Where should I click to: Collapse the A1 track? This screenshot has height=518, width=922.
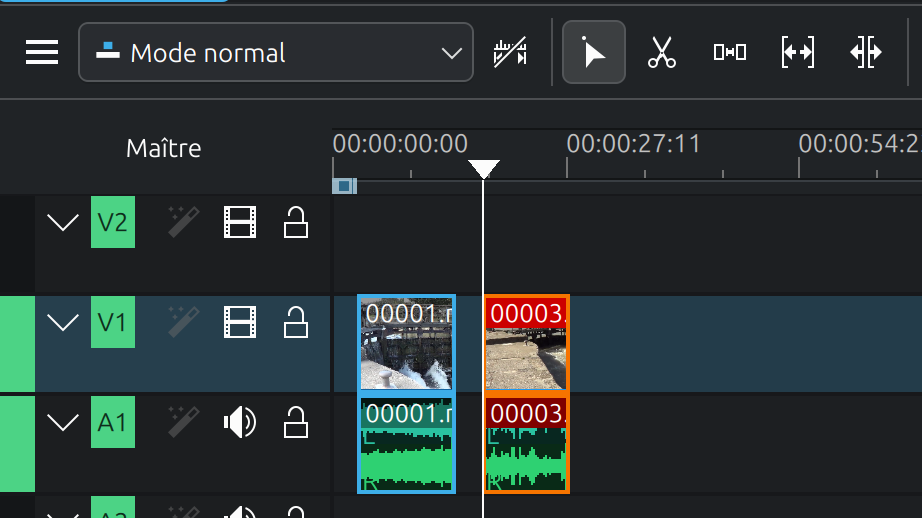click(x=63, y=422)
